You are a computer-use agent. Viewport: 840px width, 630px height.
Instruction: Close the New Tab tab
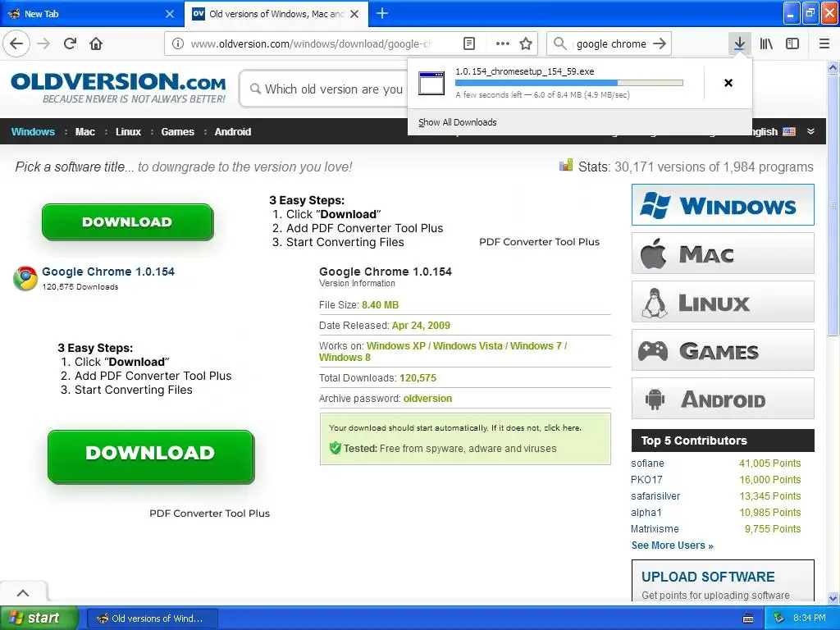coord(170,14)
